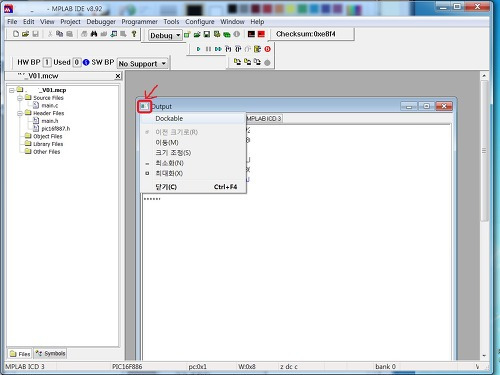Open the Edit menu

coord(29,22)
